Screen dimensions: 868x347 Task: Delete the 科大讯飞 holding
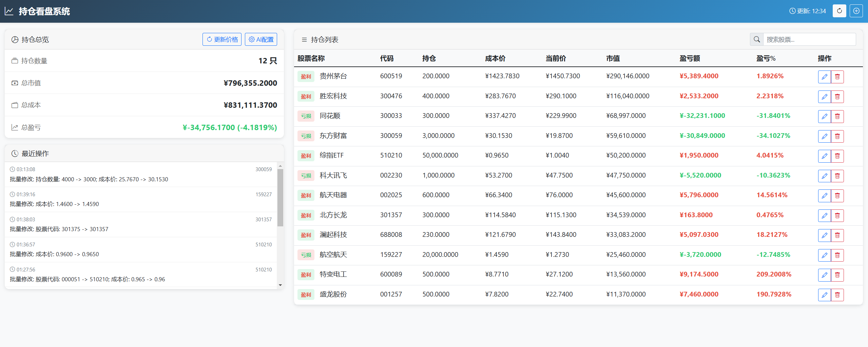pos(837,176)
